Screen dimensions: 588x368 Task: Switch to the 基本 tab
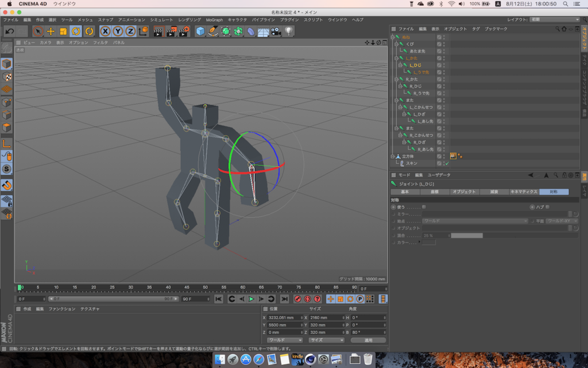405,192
